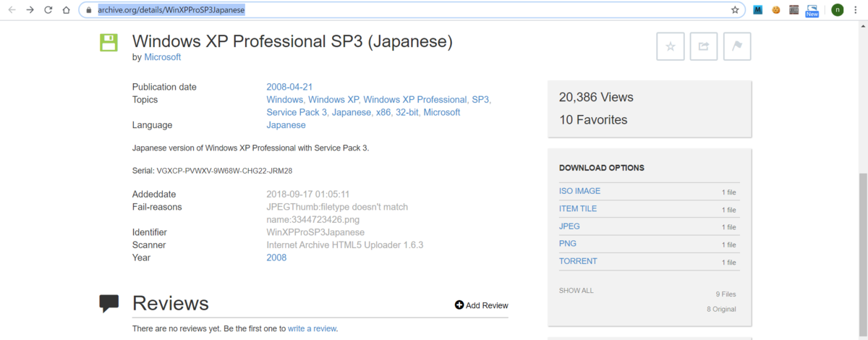The image size is (868, 340).
Task: Open the Japanese language link
Action: (286, 125)
